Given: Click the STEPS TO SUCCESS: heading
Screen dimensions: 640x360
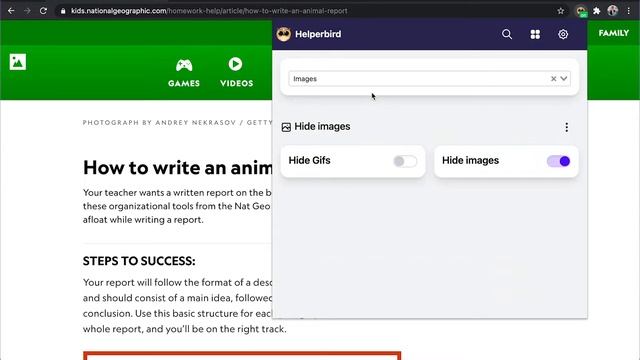Looking at the screenshot, I should 139,261.
